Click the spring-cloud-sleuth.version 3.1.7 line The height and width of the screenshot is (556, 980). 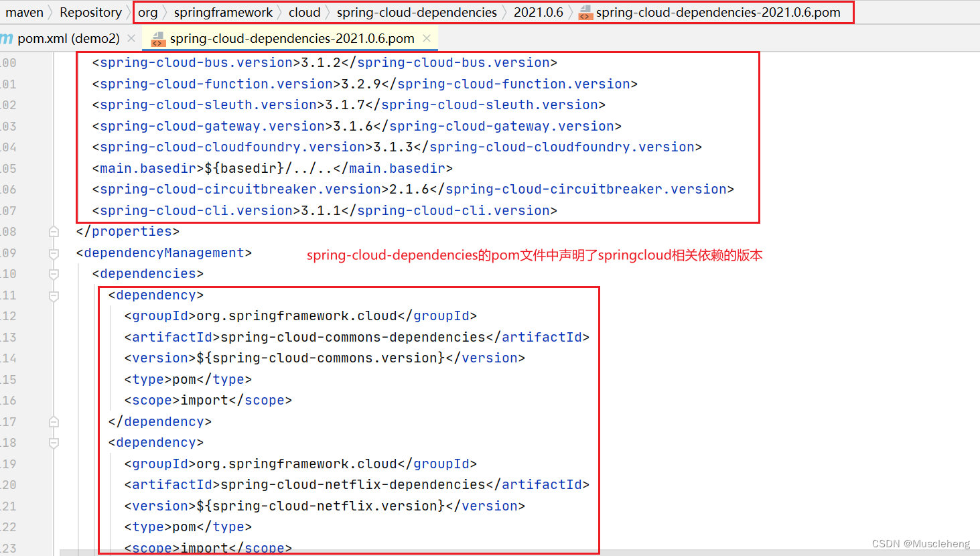[348, 105]
